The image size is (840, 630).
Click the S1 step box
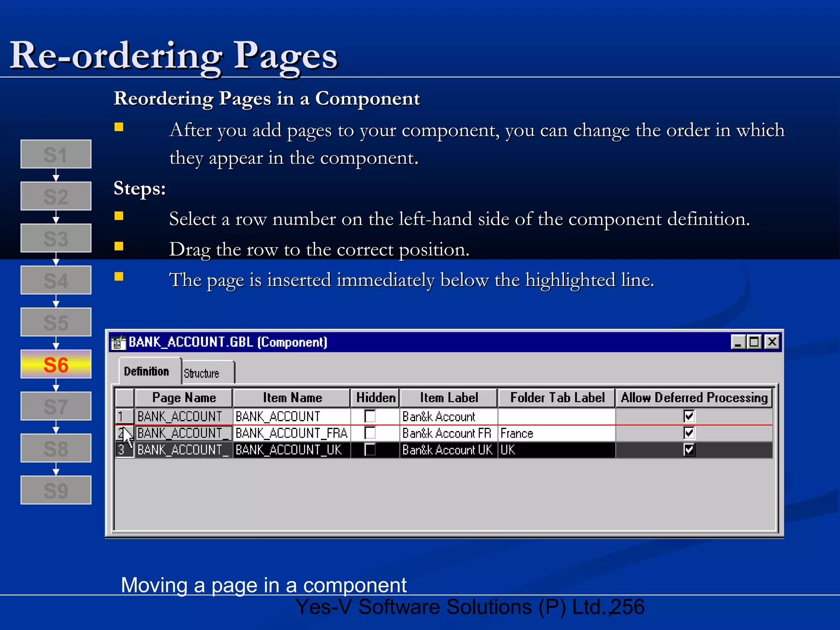tap(56, 154)
